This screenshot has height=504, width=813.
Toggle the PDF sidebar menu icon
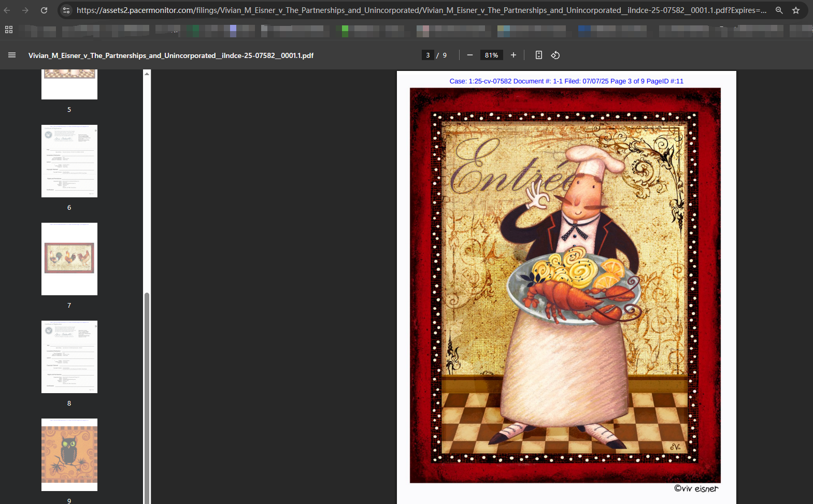coord(12,55)
